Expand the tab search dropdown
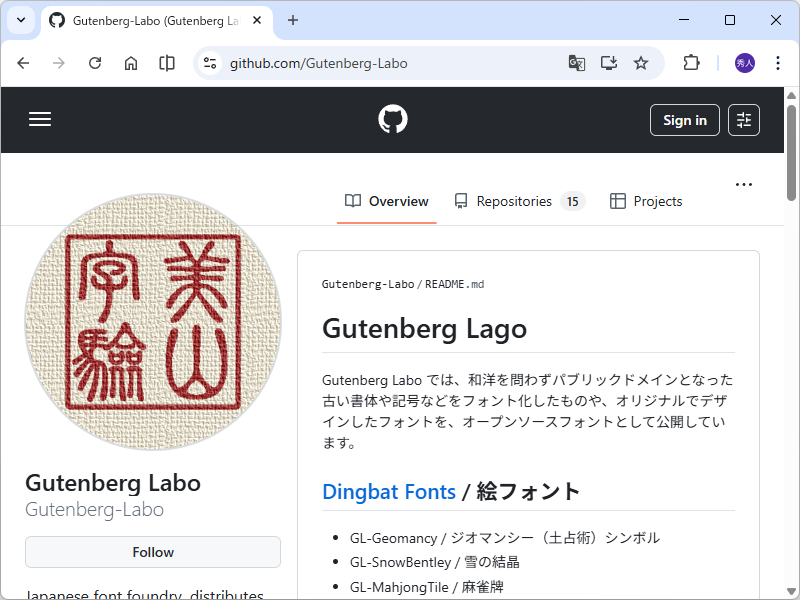800x600 pixels. [x=22, y=20]
